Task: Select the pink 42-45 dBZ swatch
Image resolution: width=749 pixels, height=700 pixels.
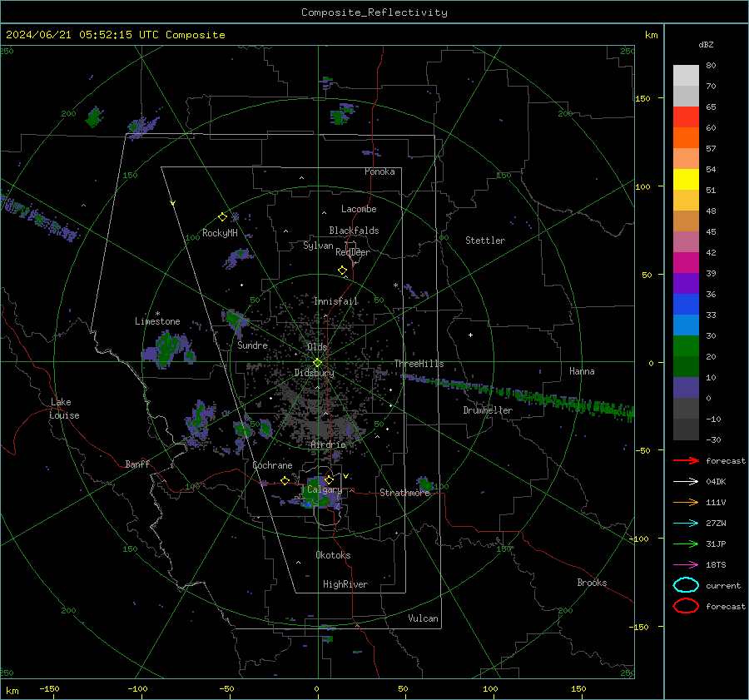Action: [686, 242]
